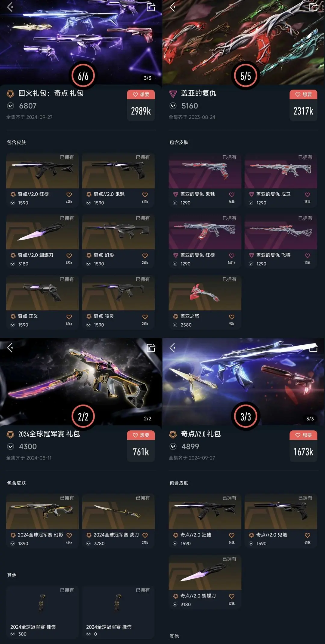
Task: Share the 回火礼包 奇点 bundle
Action: click(151, 7)
